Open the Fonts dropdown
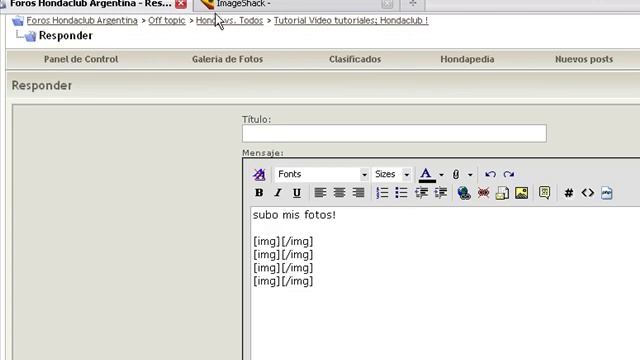Viewport: 640px width, 360px height. click(x=322, y=174)
